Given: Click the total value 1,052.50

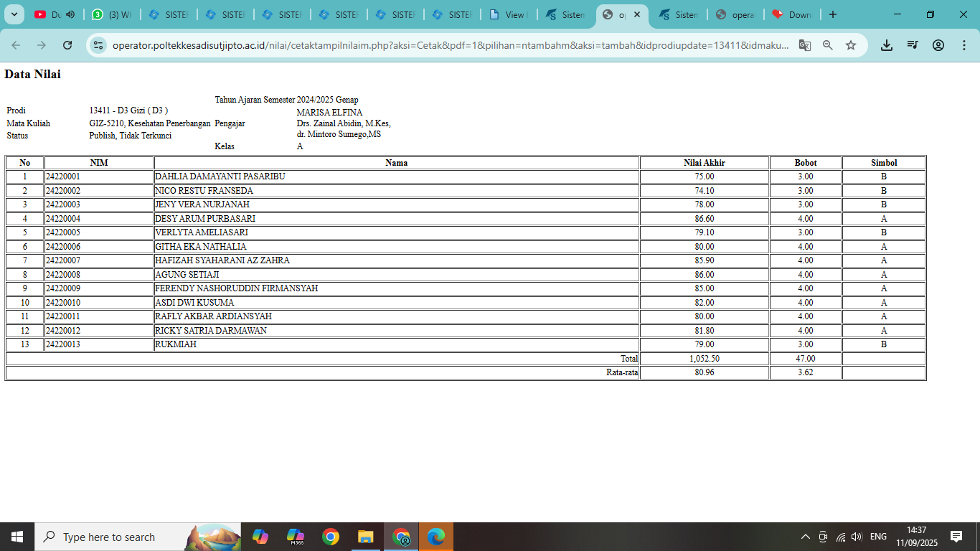Looking at the screenshot, I should point(705,359).
